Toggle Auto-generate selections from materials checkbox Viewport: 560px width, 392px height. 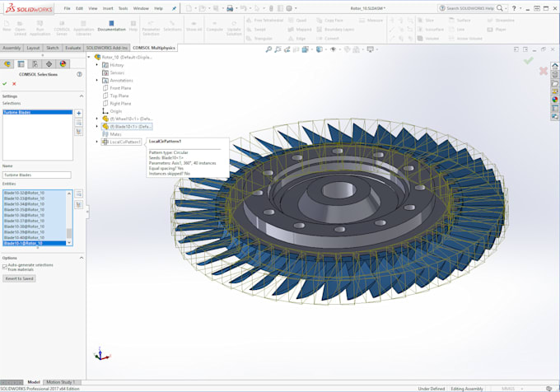[5, 266]
